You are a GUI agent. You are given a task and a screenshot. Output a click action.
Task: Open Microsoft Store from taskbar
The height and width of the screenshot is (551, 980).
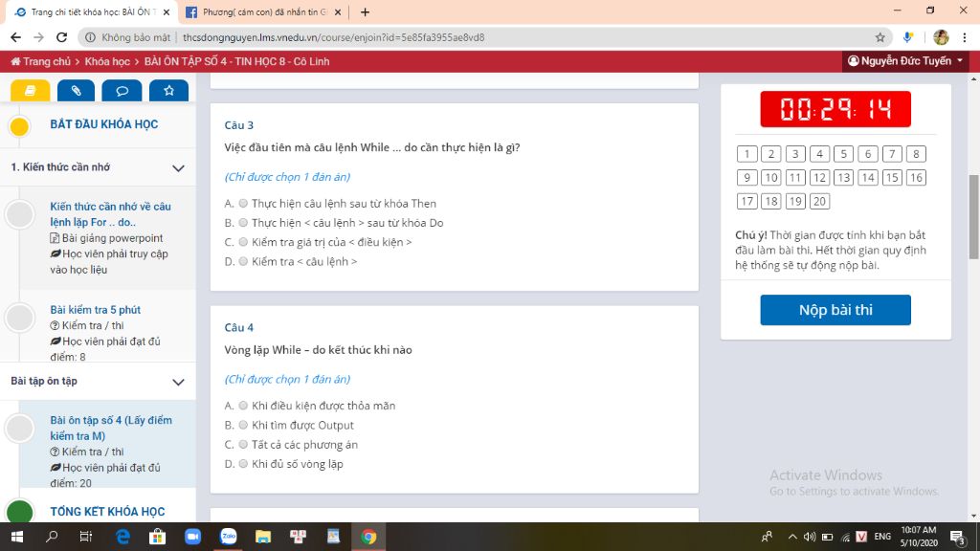(x=158, y=537)
